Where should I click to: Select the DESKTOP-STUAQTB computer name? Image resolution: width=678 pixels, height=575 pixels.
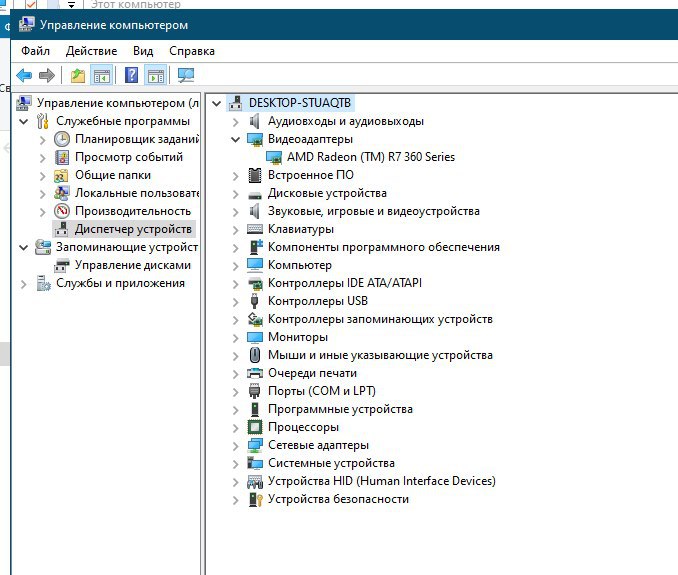(300, 103)
